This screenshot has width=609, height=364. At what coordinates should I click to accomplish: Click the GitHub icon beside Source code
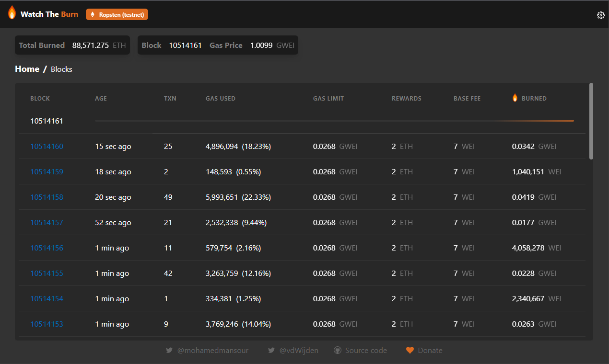[338, 350]
